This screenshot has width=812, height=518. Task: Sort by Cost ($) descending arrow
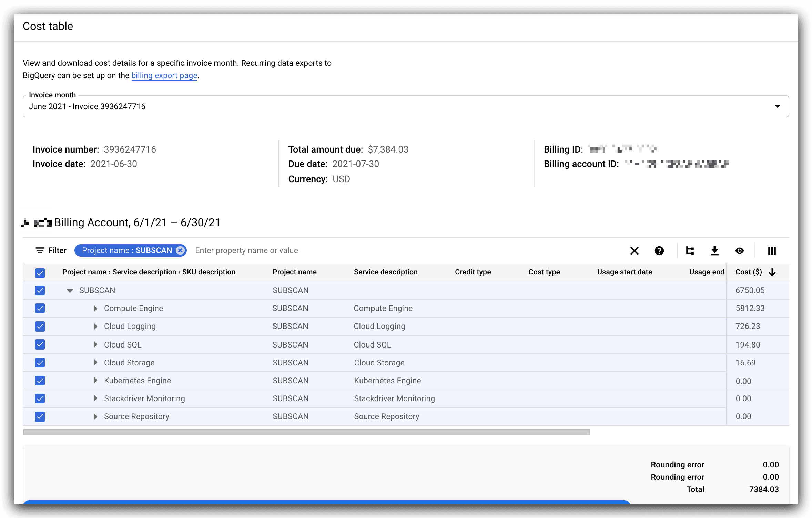pyautogui.click(x=772, y=272)
